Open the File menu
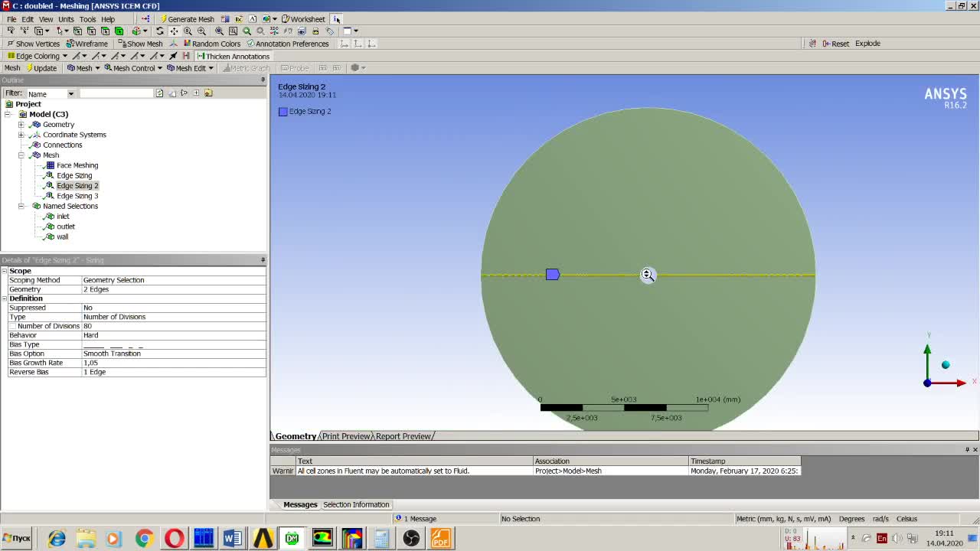 click(11, 19)
